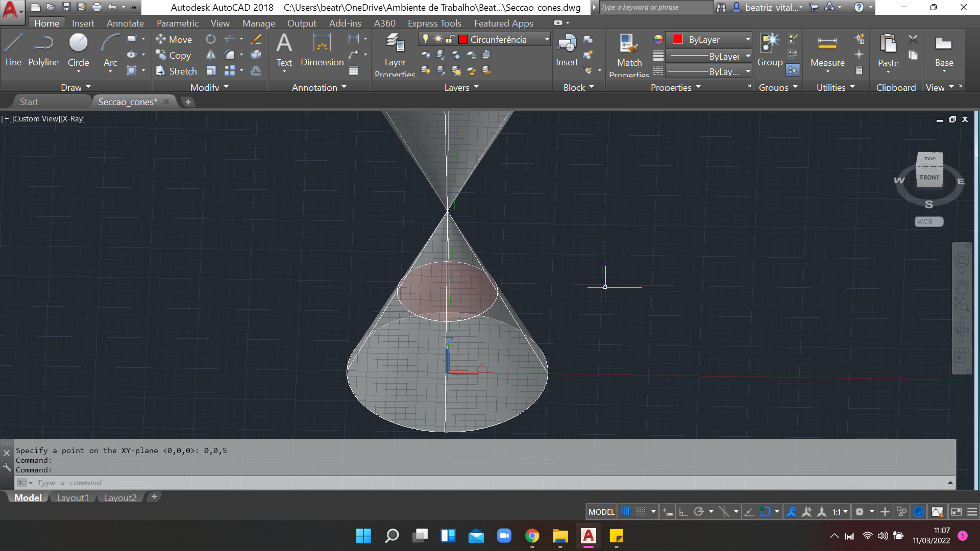The width and height of the screenshot is (980, 551).
Task: Open the Quick Calculator in Utilities
Action: [x=860, y=71]
